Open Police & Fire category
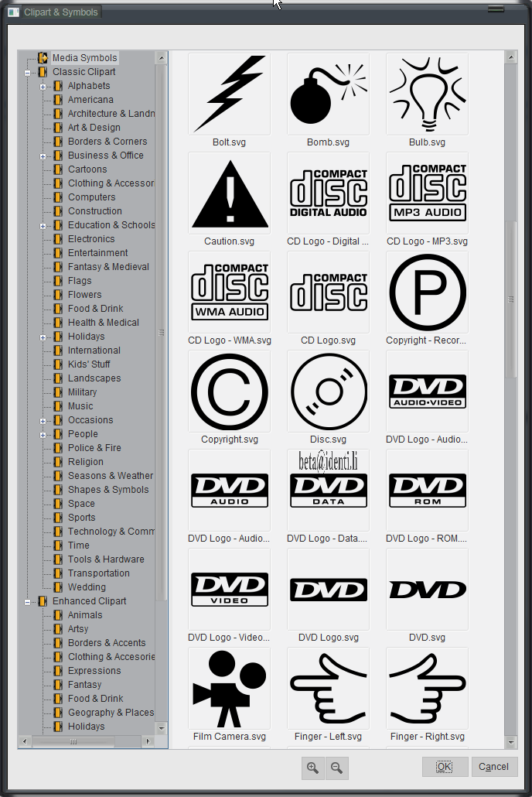 click(94, 448)
